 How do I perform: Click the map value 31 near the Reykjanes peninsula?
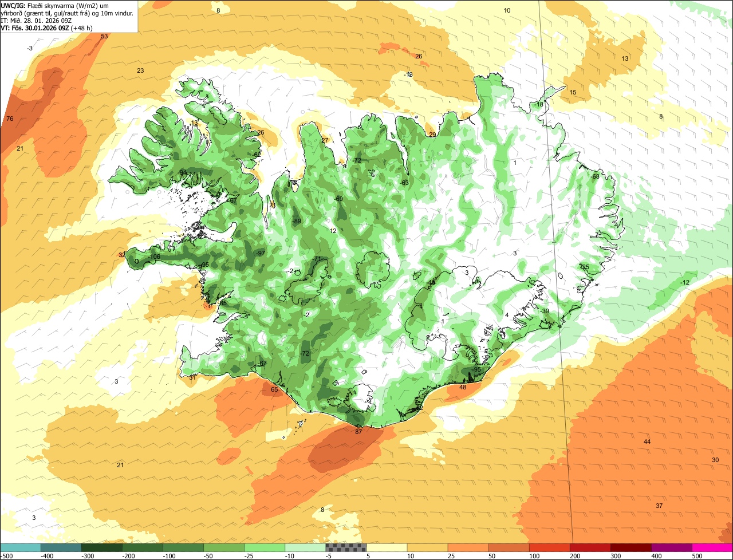pyautogui.click(x=192, y=377)
